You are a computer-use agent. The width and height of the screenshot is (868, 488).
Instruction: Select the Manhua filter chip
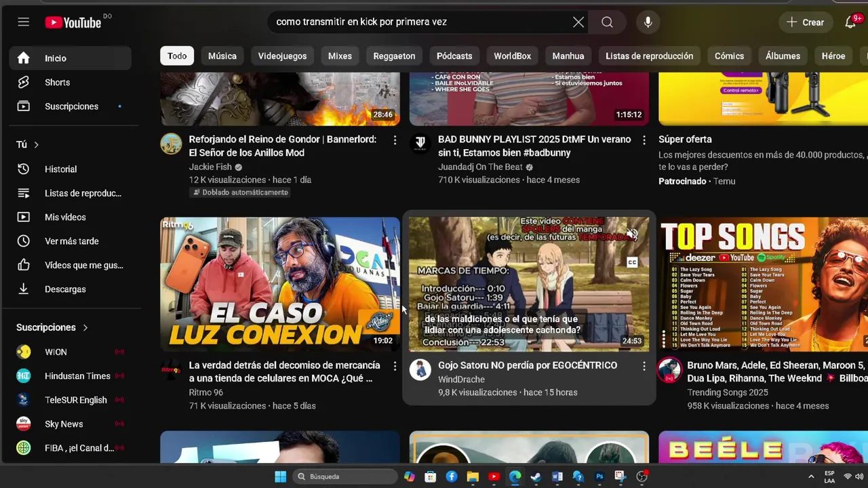point(568,56)
